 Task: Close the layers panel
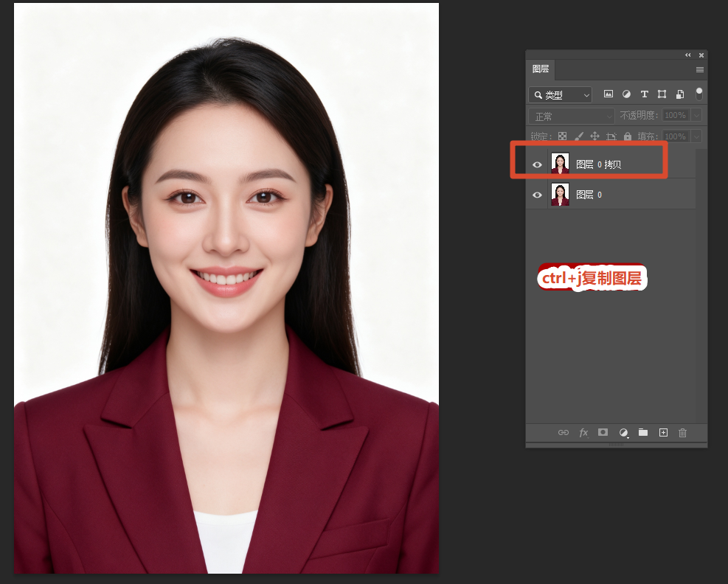(701, 55)
